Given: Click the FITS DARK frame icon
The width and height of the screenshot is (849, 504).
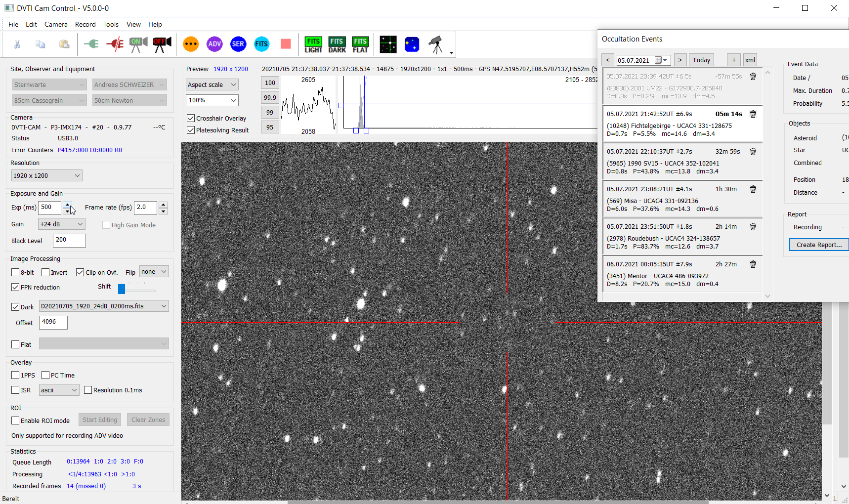Looking at the screenshot, I should coord(337,44).
